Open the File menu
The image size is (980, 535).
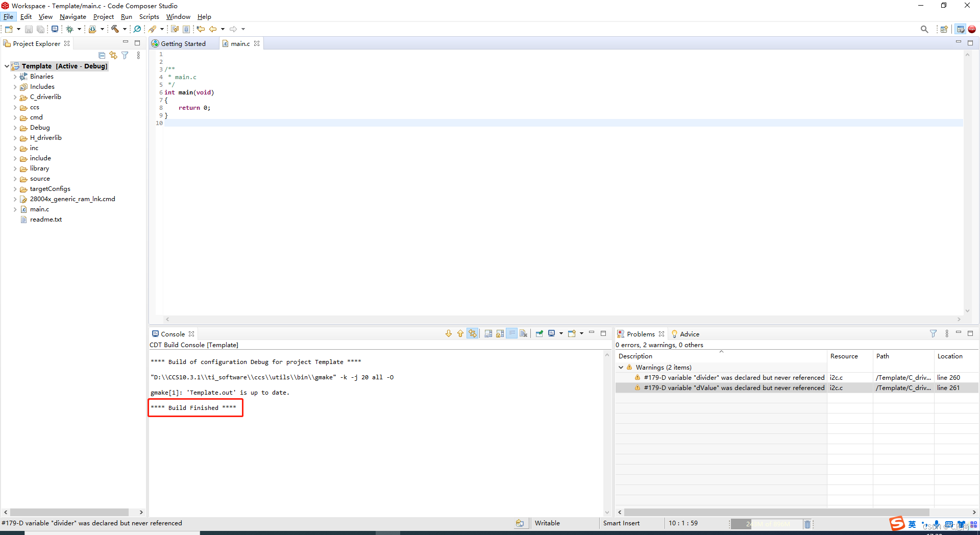[x=8, y=17]
